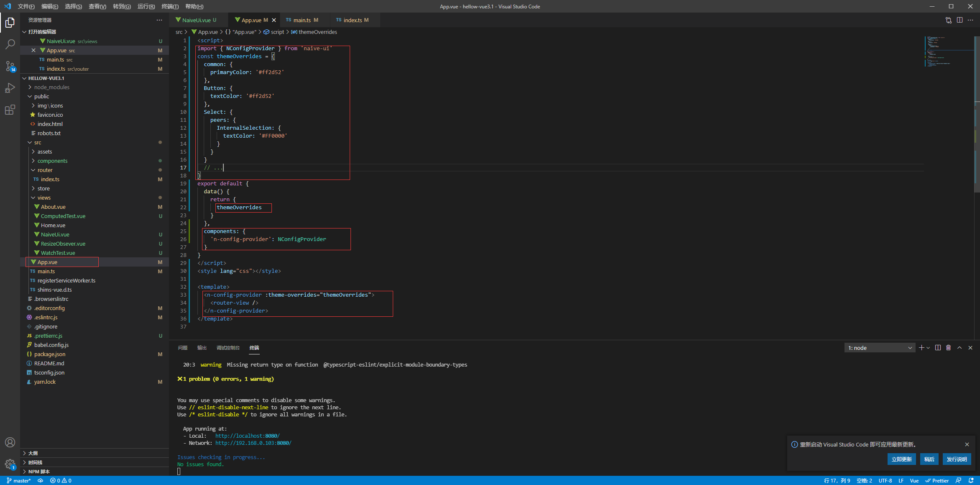Kill the terminal with trash icon
The image size is (980, 485).
point(949,348)
